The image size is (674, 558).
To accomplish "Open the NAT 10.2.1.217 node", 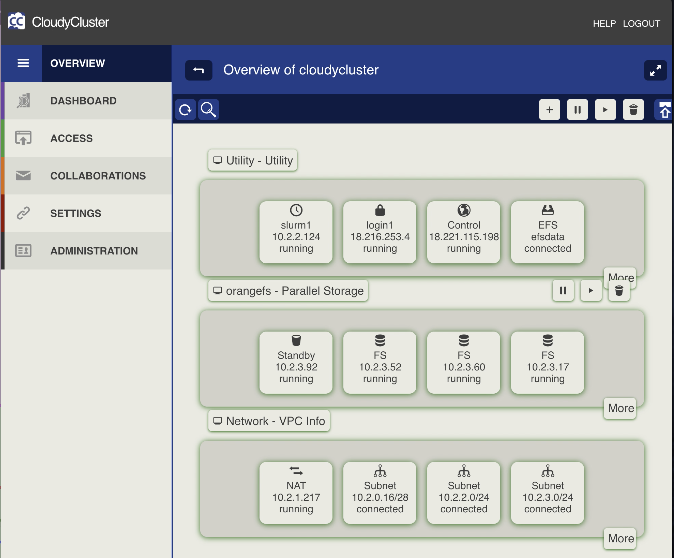I will point(296,493).
